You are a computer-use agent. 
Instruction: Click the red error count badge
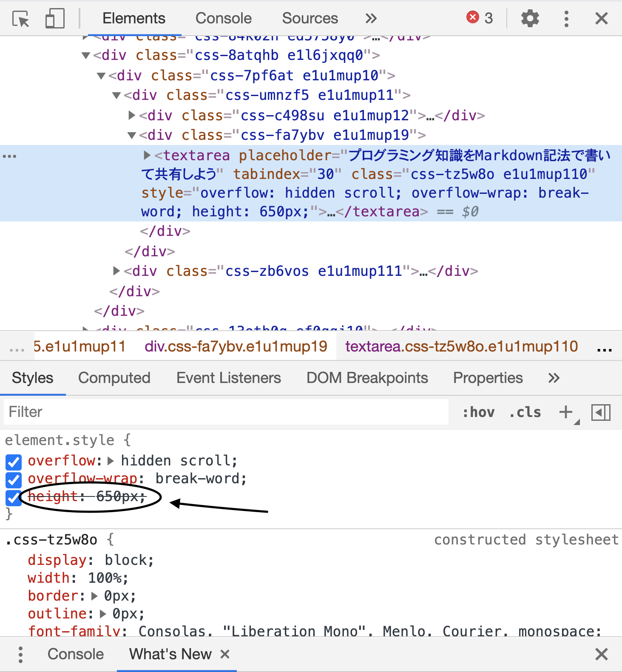(480, 18)
